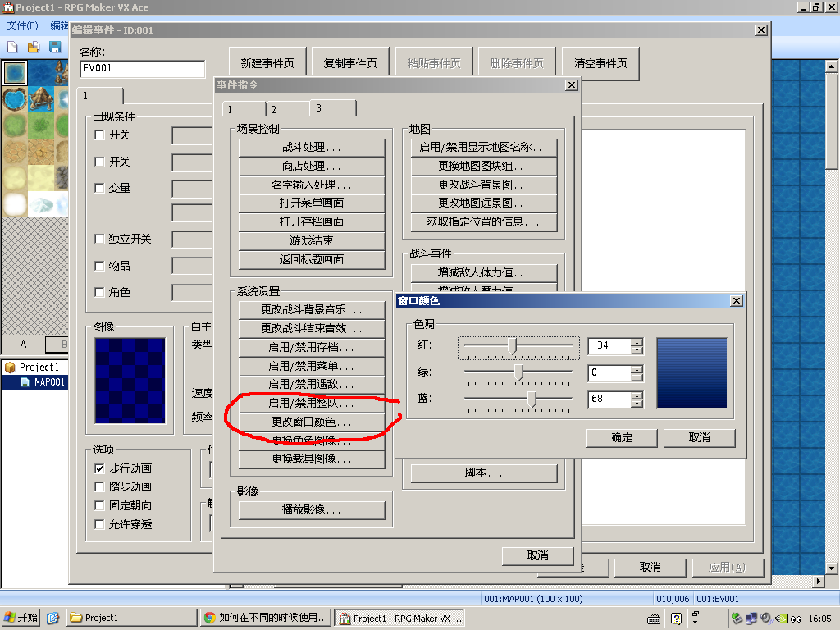Close the 窗口颜色 dialog
The width and height of the screenshot is (840, 630).
tap(737, 301)
